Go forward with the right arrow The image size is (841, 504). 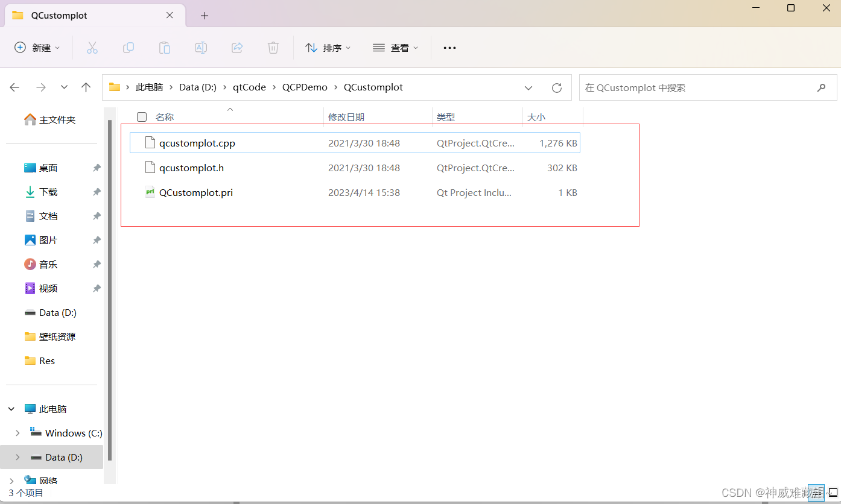[41, 87]
